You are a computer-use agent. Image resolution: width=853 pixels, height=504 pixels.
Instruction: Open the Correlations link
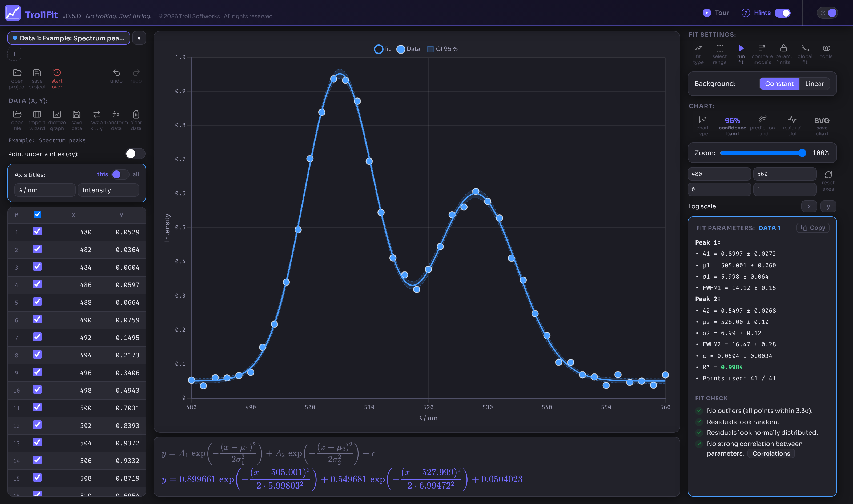tap(771, 453)
